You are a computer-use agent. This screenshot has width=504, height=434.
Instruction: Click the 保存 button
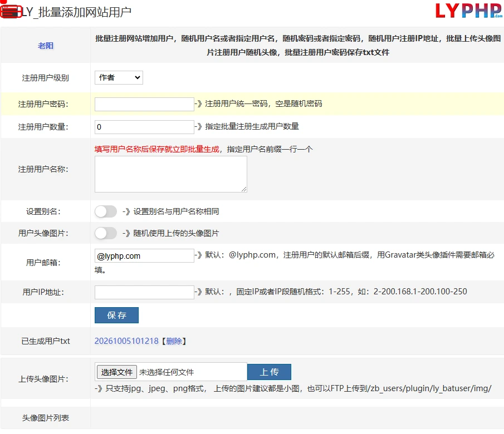click(x=117, y=315)
